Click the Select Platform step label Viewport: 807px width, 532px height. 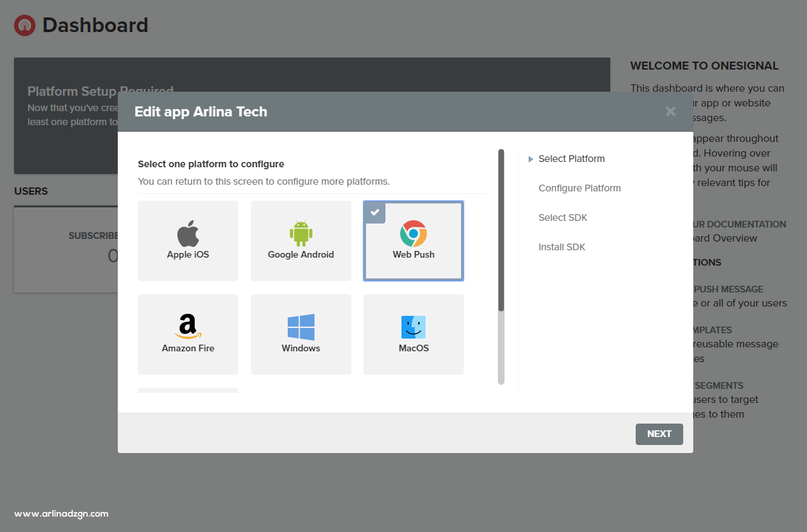click(x=571, y=159)
